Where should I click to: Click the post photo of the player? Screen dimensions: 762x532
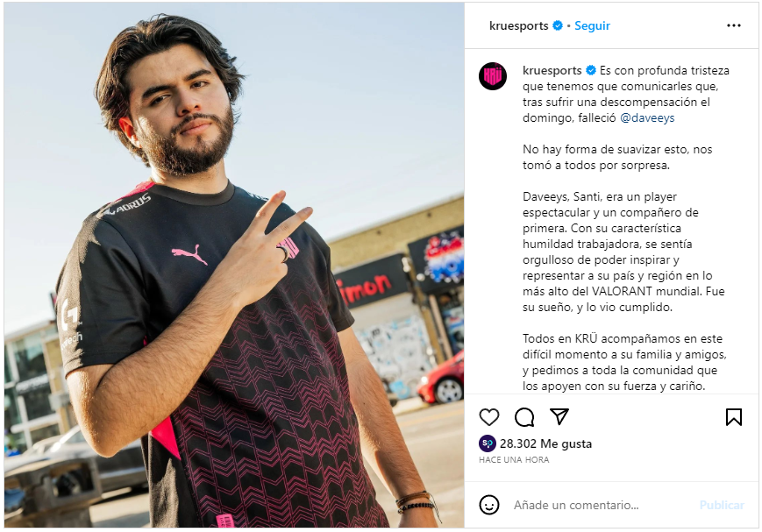(234, 266)
